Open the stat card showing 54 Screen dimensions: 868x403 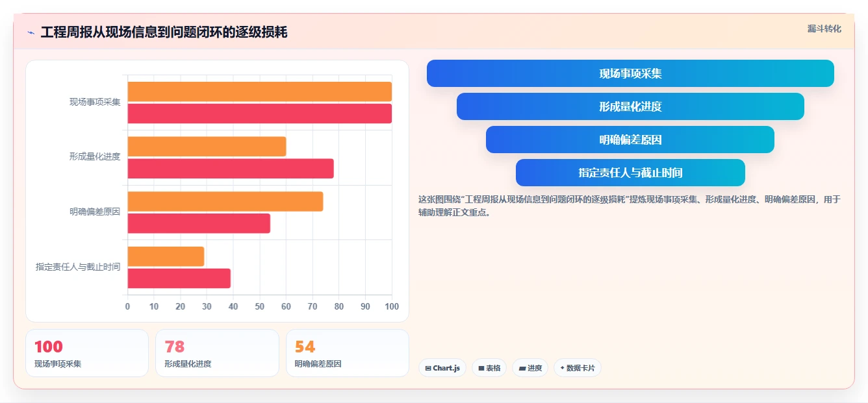pyautogui.click(x=348, y=353)
